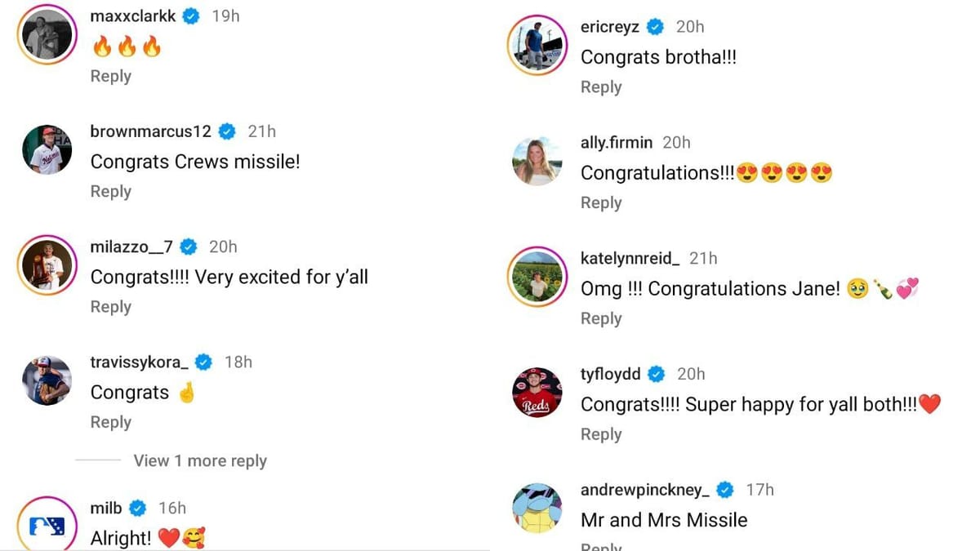Open milazzo__7's profile avatar
Viewport: 980px width, 551px height.
47,267
